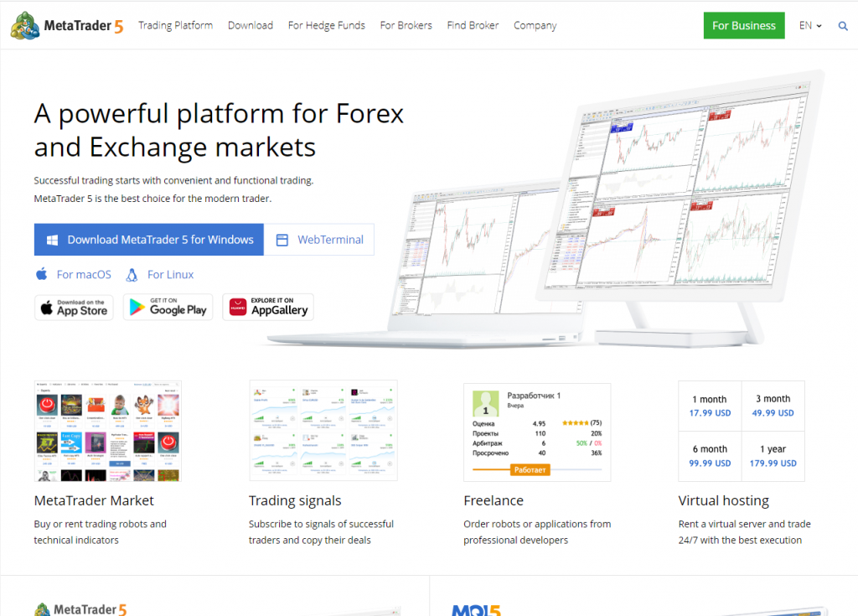Click the green For Business button
Viewport: 858px width, 616px height.
(744, 25)
